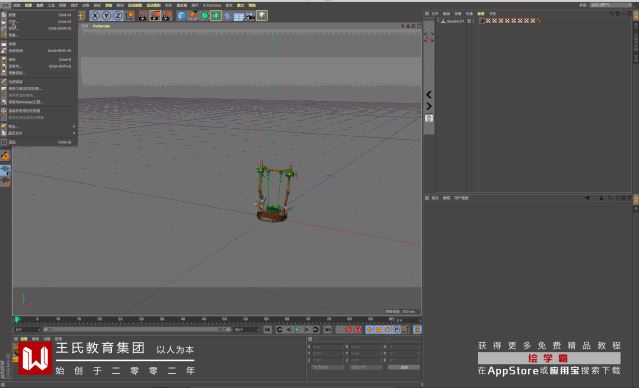Open the Tags menu in Object Manager
639x388 pixels.
[481, 13]
